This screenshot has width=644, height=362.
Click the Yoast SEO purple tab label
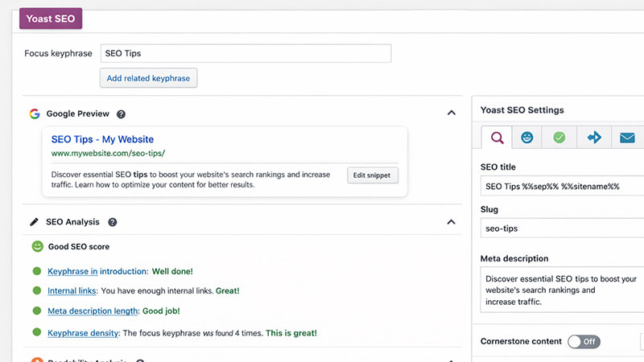(x=51, y=19)
